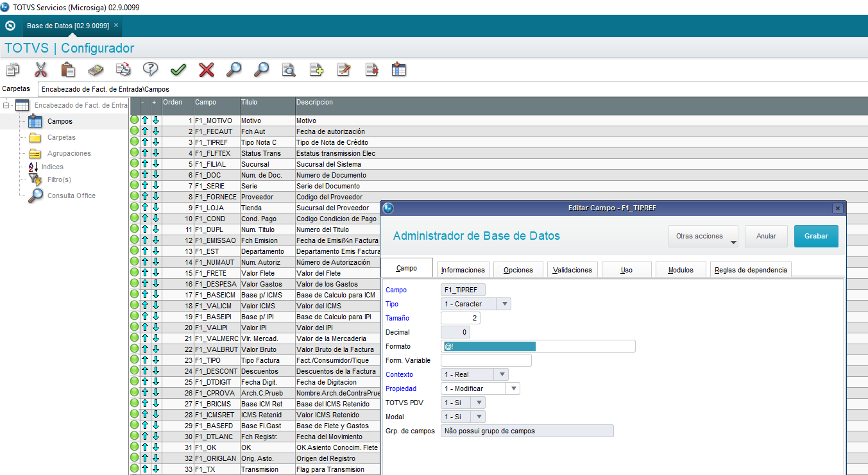
Task: Click the Copy icon in the toolbar
Action: (13, 69)
